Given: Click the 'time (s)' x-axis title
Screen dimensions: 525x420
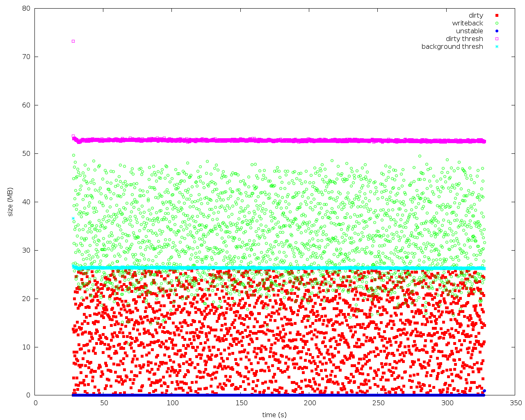Looking at the screenshot, I should (x=274, y=415).
